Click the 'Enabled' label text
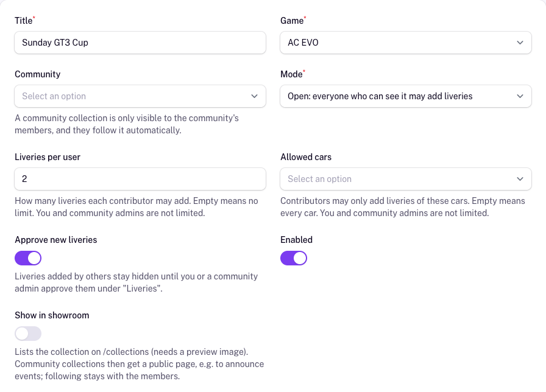This screenshot has width=546, height=392. pyautogui.click(x=296, y=240)
